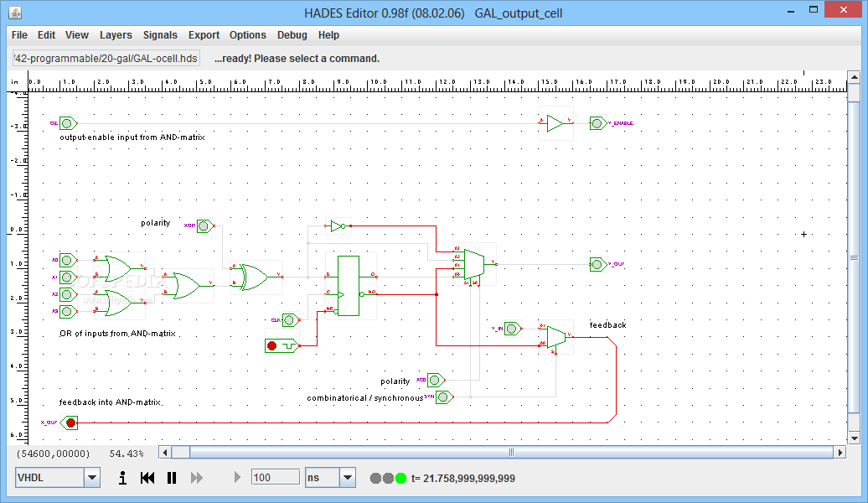Select the upper-left OR gate for A0/A1
This screenshot has height=503, width=868.
tap(118, 268)
